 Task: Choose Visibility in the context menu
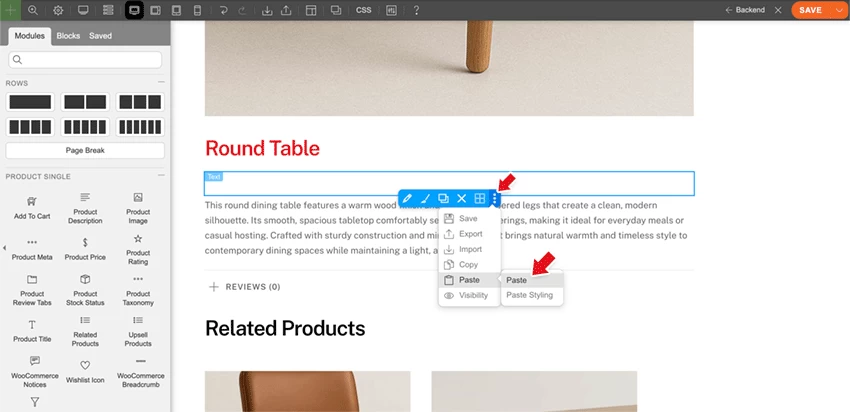[469, 295]
